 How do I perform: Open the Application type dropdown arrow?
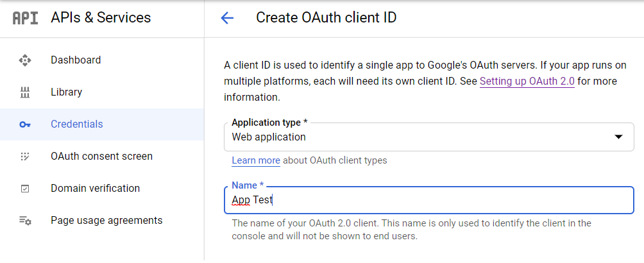(618, 137)
